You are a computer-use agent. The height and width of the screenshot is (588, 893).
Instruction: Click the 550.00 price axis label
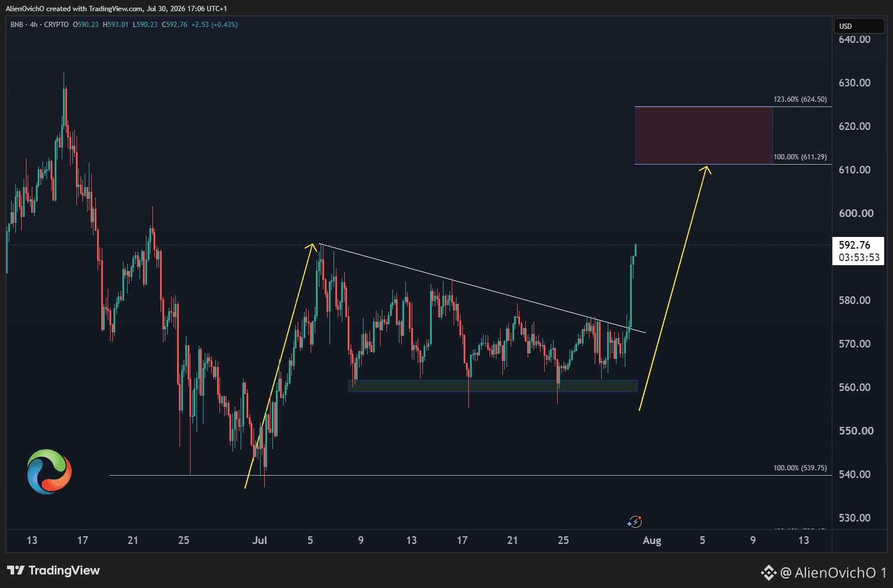[x=856, y=431]
